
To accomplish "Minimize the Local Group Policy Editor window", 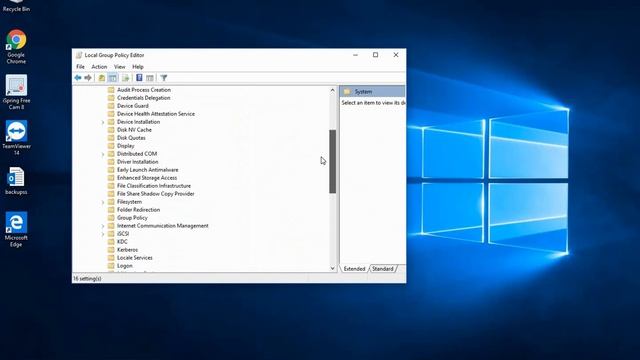I will click(x=356, y=55).
